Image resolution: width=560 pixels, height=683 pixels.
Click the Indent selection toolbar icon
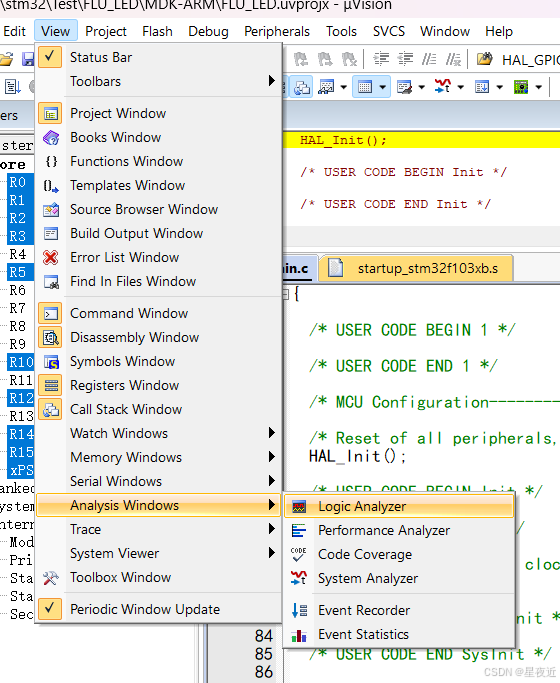[x=381, y=58]
